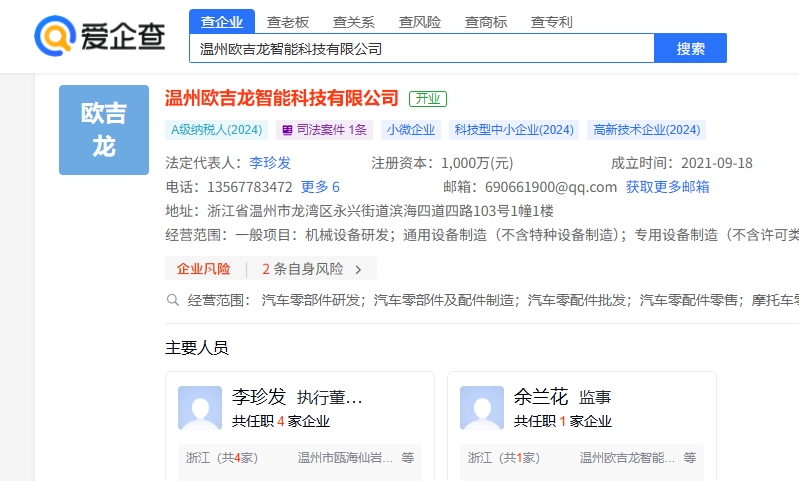Click 成立时间 2021-09-18 value

point(717,163)
